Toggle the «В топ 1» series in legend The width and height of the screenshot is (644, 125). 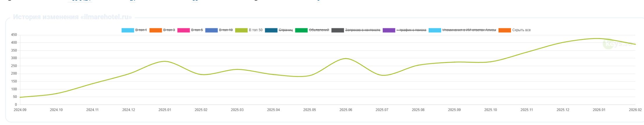pyautogui.click(x=134, y=30)
